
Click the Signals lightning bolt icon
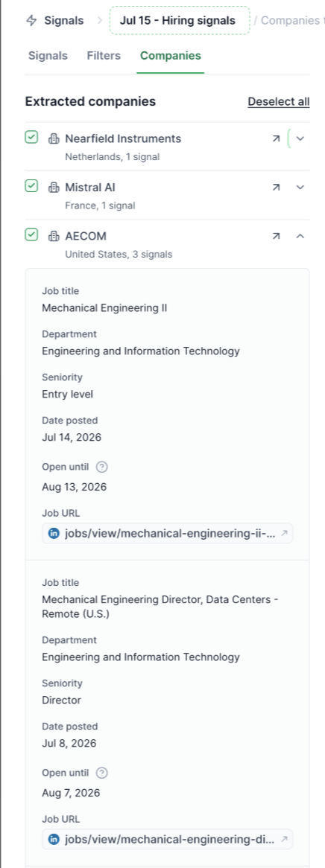coord(31,21)
